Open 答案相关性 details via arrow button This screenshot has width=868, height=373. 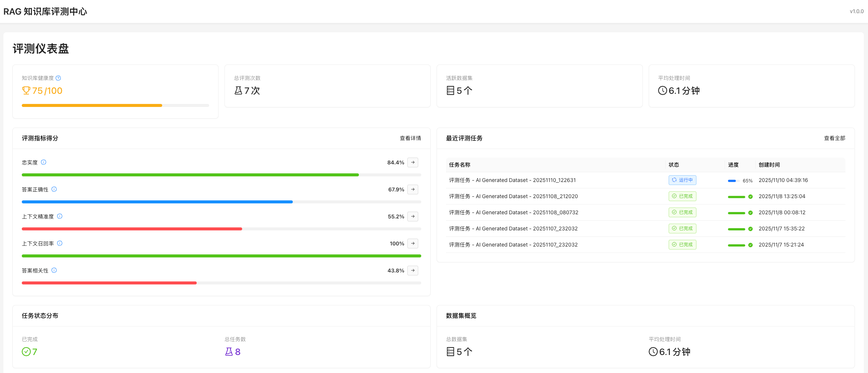coord(413,271)
